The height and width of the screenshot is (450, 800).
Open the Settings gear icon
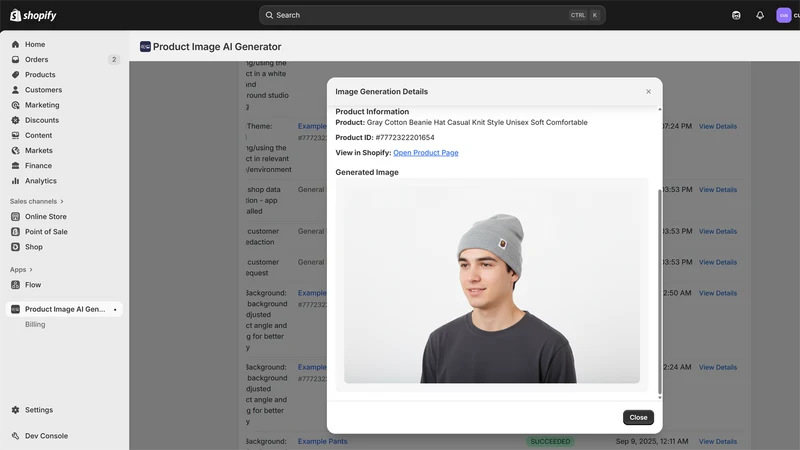[x=15, y=410]
